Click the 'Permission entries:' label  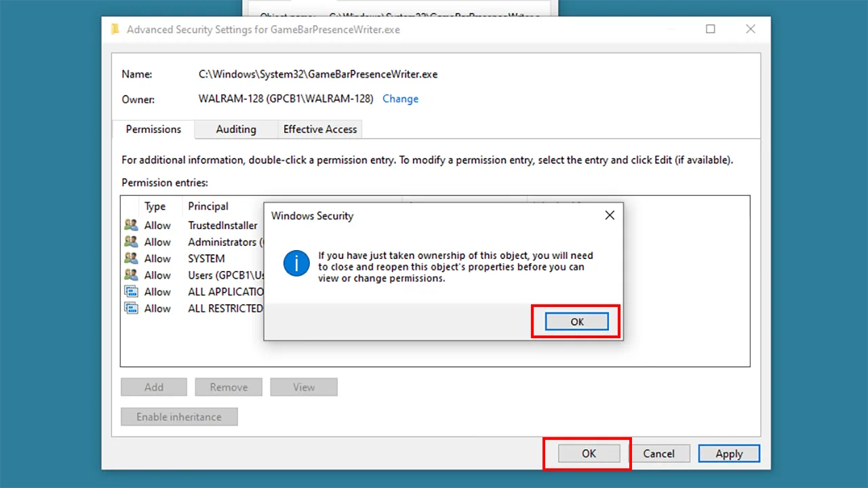click(165, 183)
